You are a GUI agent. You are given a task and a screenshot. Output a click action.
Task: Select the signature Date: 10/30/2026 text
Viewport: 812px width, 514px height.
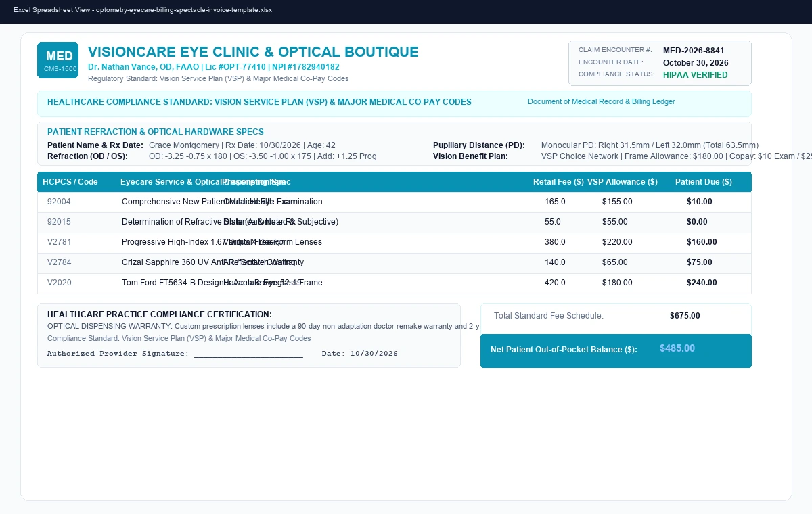(x=360, y=354)
